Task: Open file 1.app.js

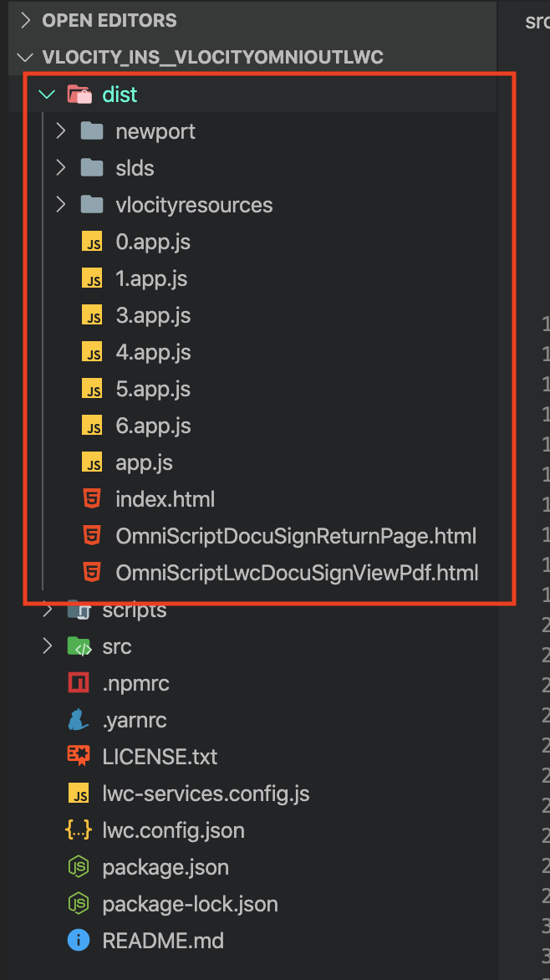Action: [x=152, y=278]
